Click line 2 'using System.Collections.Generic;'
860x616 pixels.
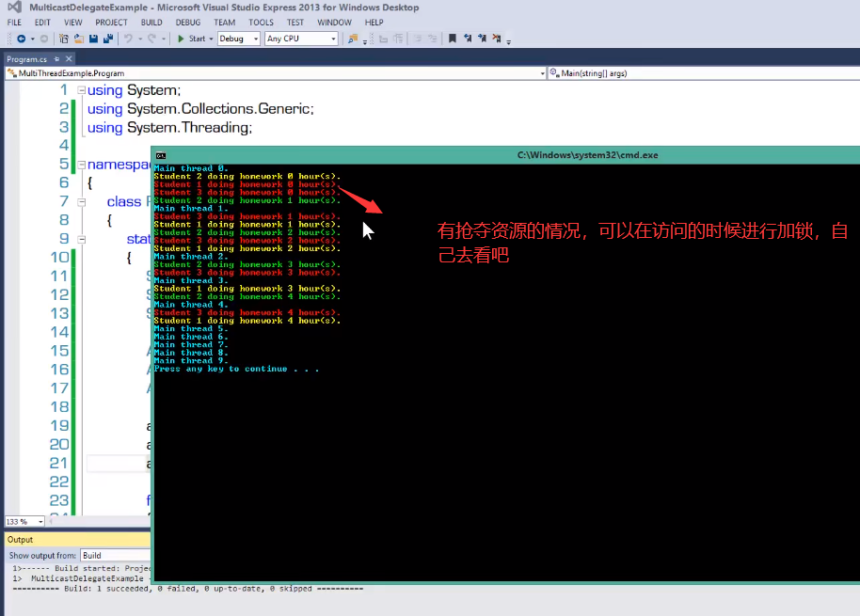(200, 109)
